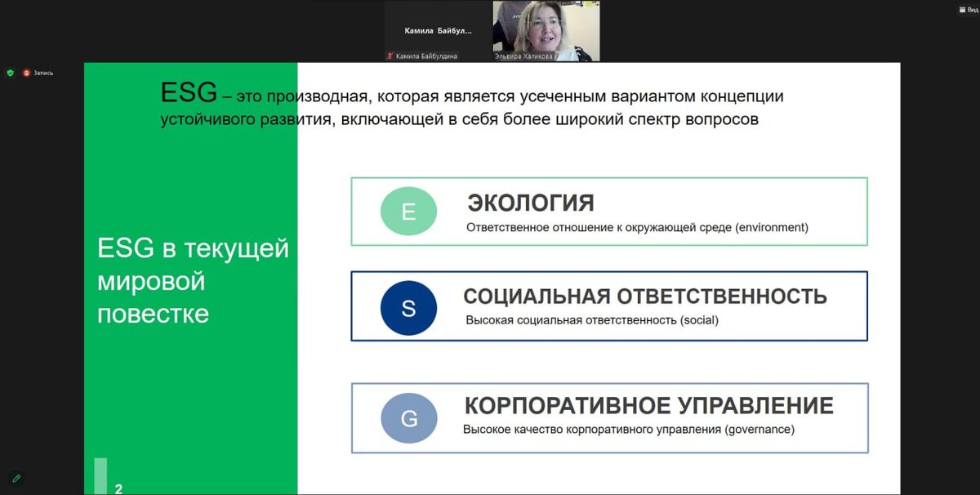Click the light green progress bar near page number
This screenshot has height=495, width=980.
101,472
